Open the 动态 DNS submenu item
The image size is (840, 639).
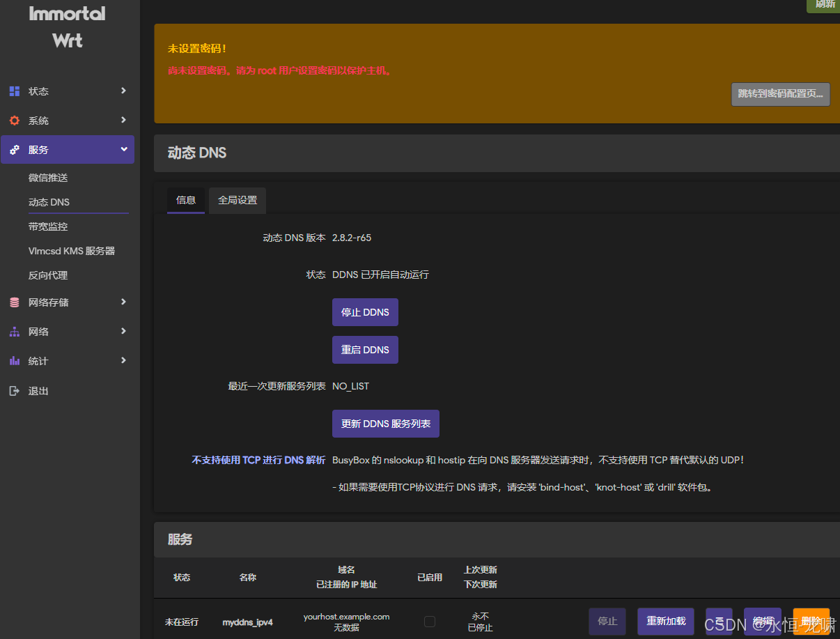[x=49, y=202]
